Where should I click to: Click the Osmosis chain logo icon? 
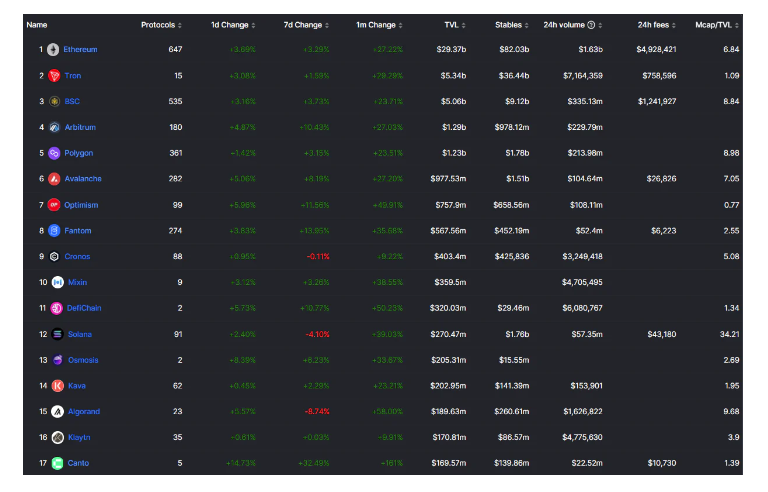click(58, 360)
